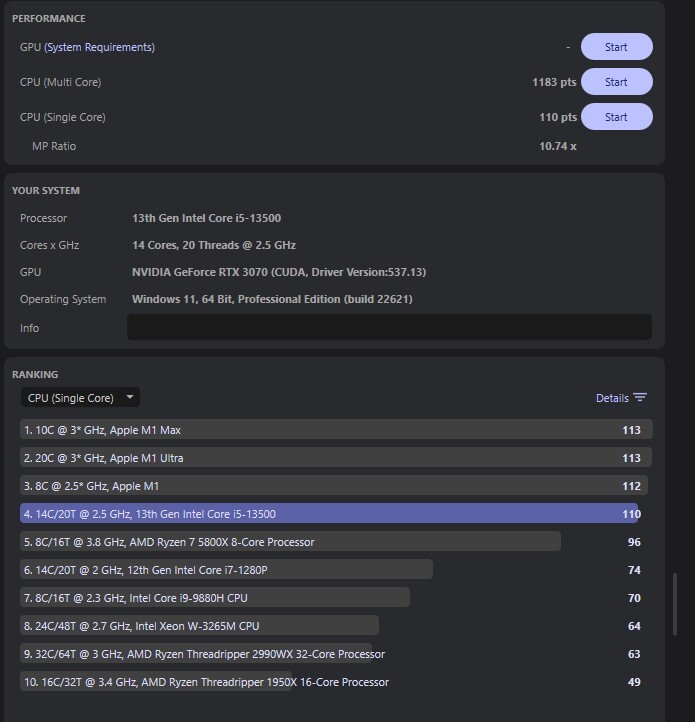Click the Processor name value text
Viewport: 695px width, 722px height.
[x=212, y=218]
